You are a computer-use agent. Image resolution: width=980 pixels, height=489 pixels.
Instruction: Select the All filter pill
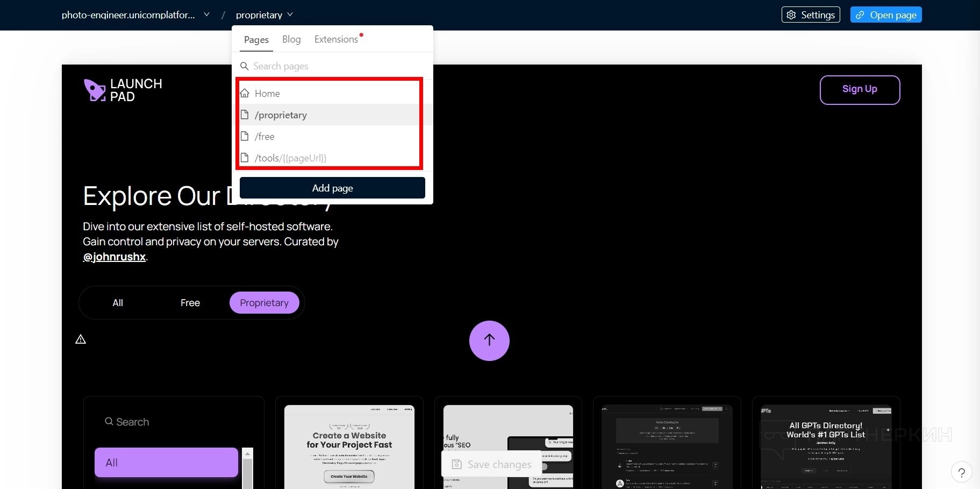(118, 303)
